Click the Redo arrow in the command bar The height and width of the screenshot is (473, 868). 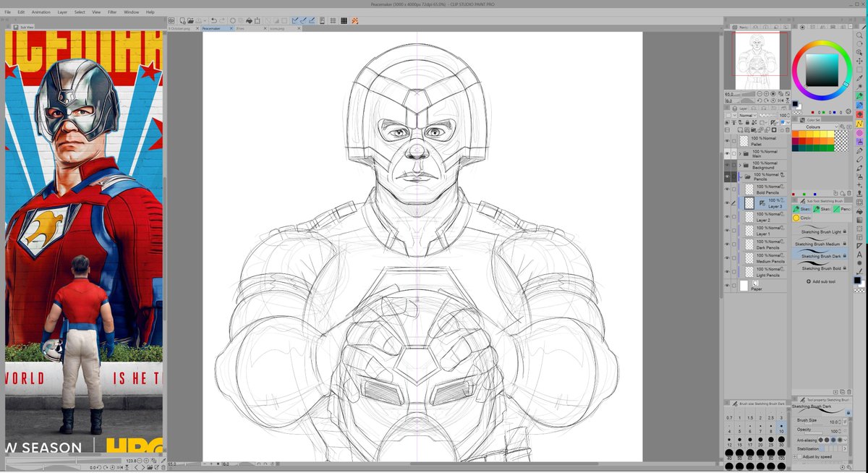click(x=222, y=21)
